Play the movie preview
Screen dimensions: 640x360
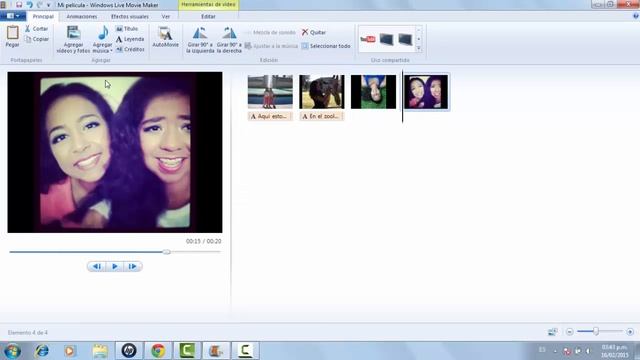(x=115, y=267)
